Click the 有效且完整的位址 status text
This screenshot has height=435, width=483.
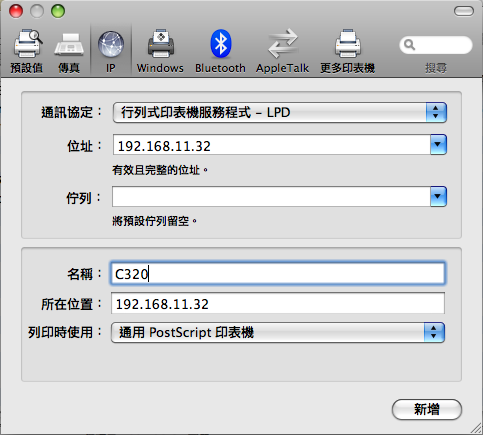point(160,170)
